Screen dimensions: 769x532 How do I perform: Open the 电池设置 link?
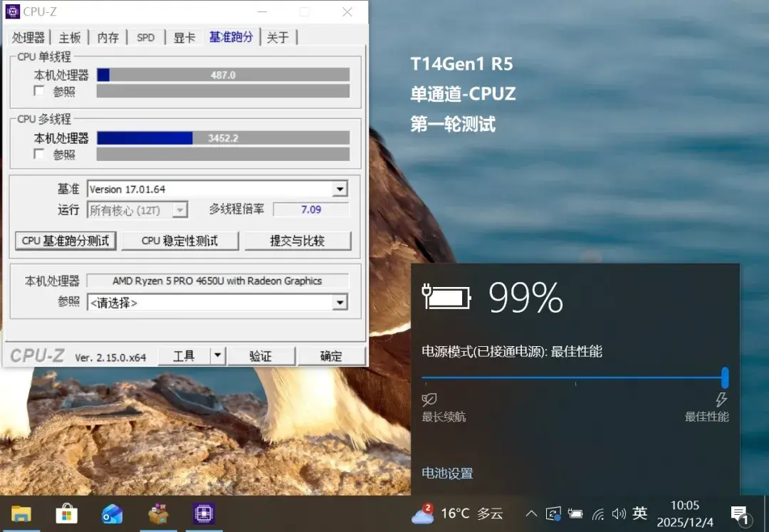pos(447,473)
